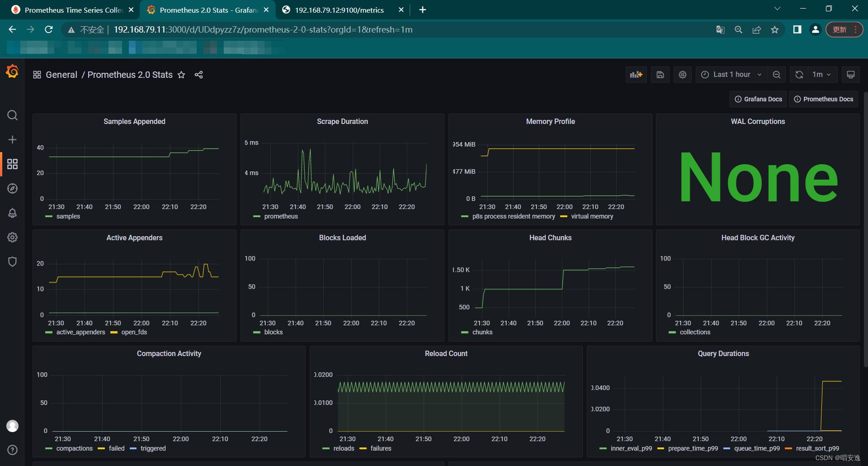Toggle the queue_time_p99 legend series
The image size is (868, 466).
[757, 448]
